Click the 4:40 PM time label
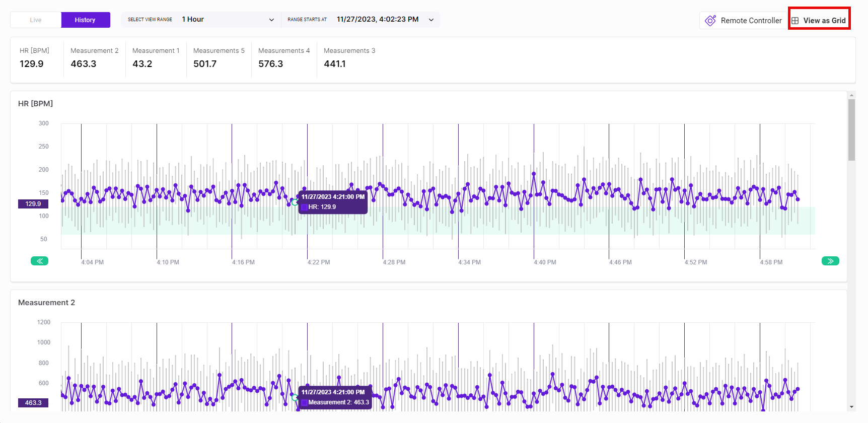 [x=545, y=262]
